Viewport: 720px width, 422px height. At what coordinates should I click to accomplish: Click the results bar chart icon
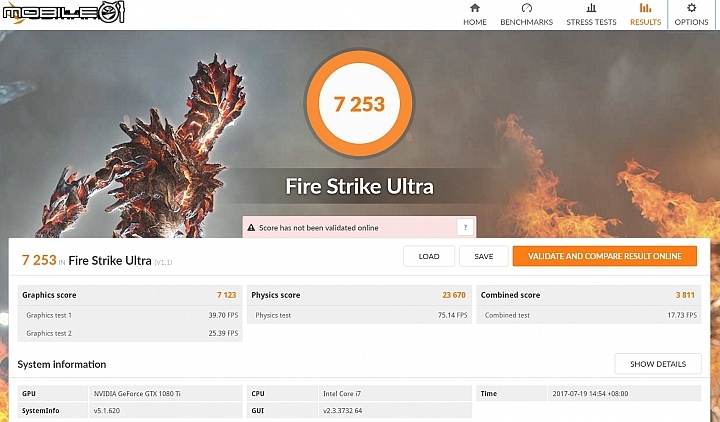(x=646, y=8)
